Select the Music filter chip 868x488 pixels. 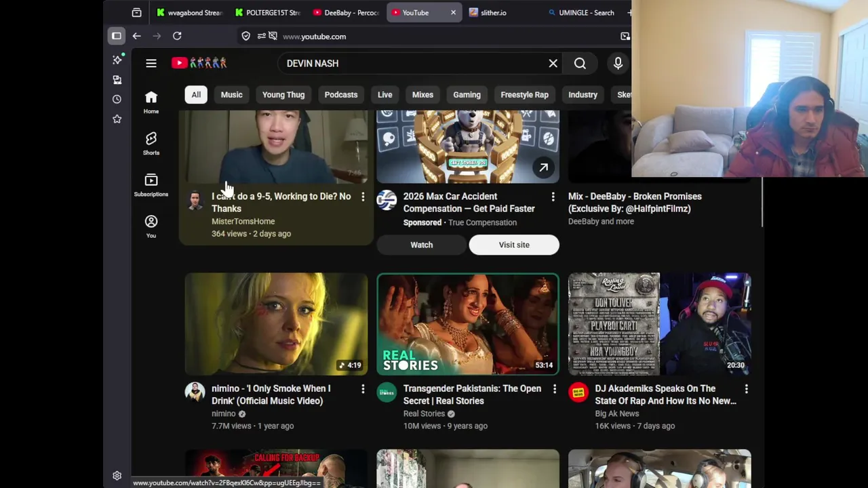(231, 95)
